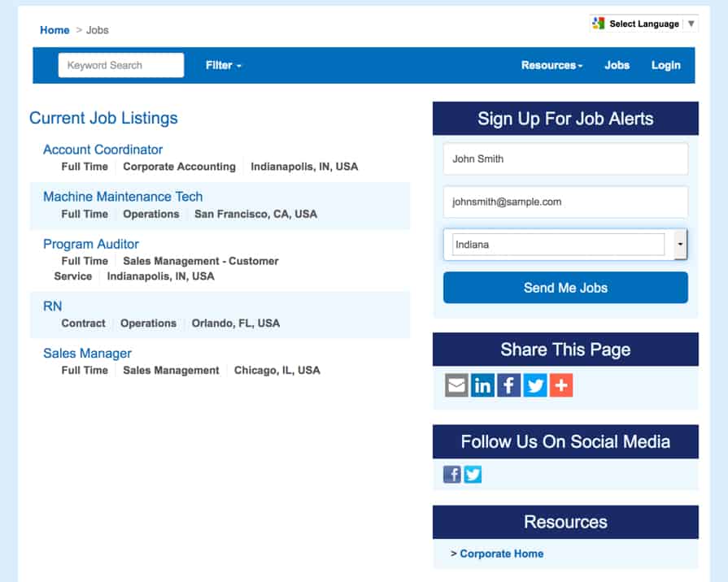Expand the Filter dropdown

(x=223, y=65)
